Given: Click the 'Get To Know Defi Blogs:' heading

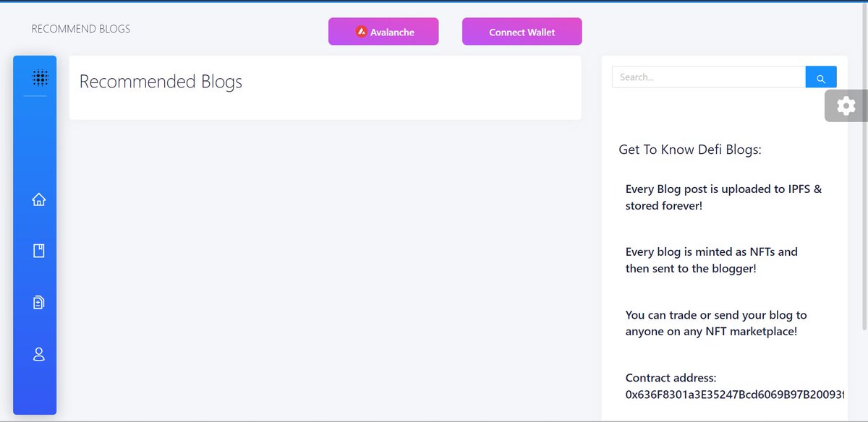Looking at the screenshot, I should pos(690,150).
